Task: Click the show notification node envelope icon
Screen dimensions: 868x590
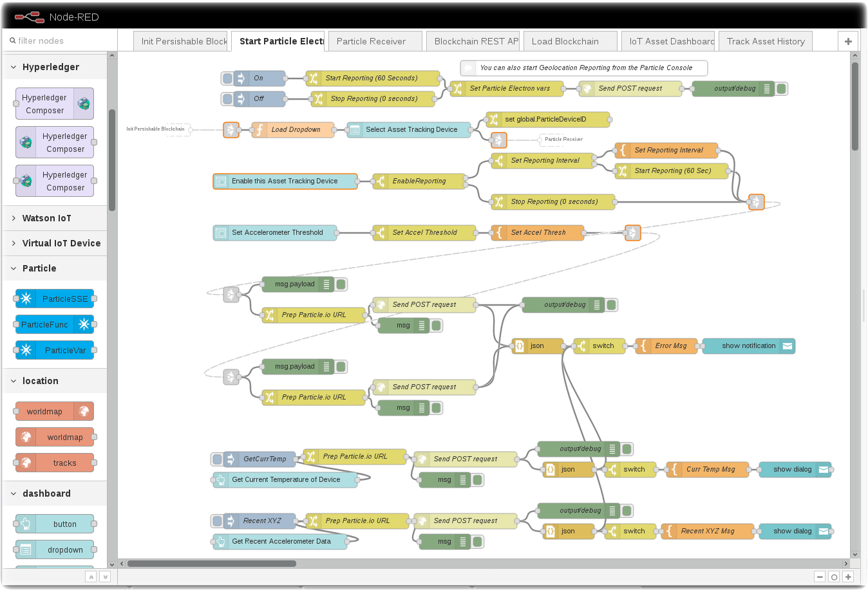Action: coord(788,346)
